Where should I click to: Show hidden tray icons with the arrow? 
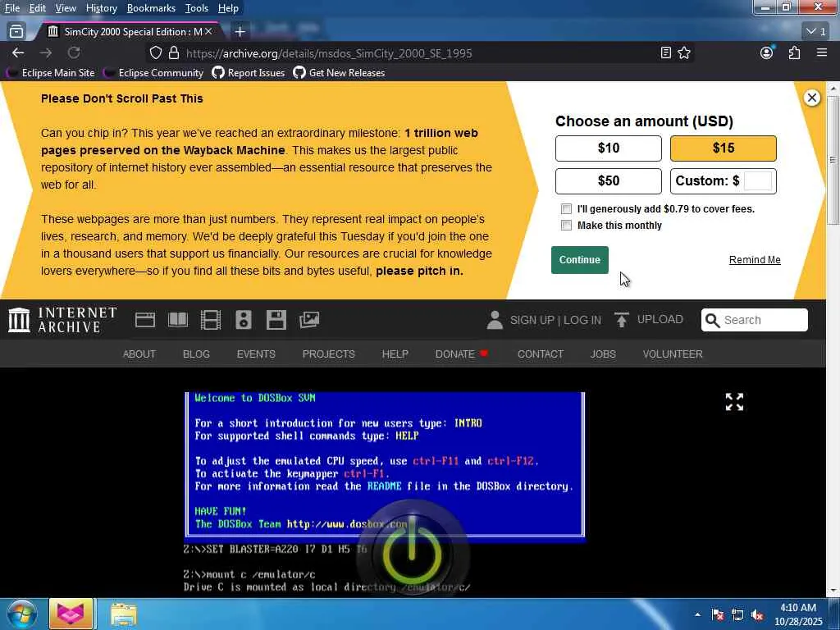697,615
